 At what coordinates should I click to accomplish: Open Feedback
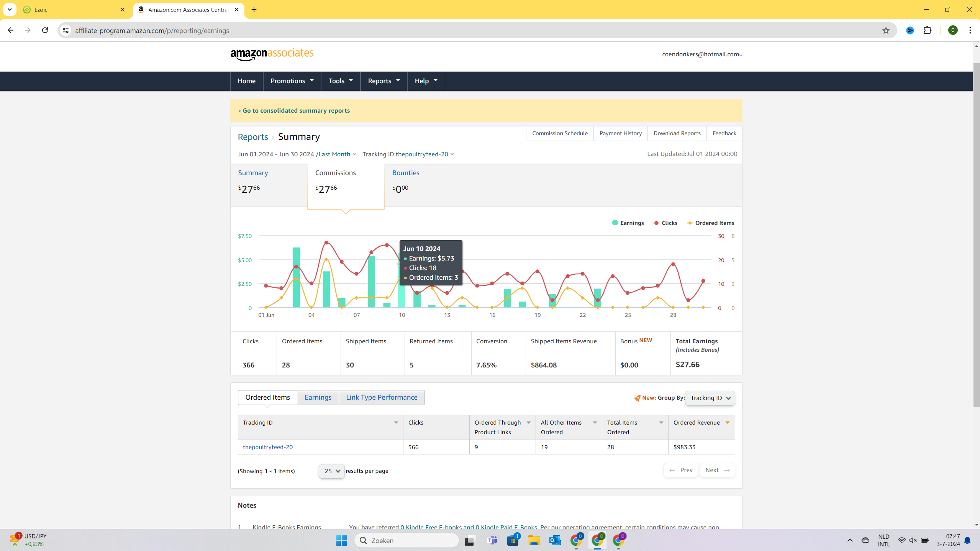click(724, 133)
